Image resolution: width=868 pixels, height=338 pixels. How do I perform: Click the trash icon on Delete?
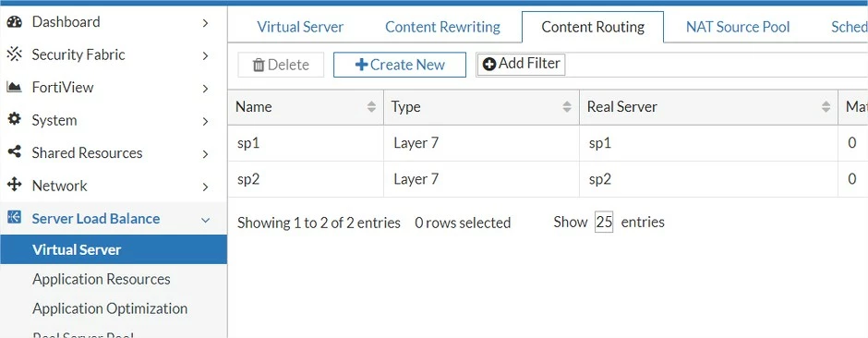pos(259,66)
